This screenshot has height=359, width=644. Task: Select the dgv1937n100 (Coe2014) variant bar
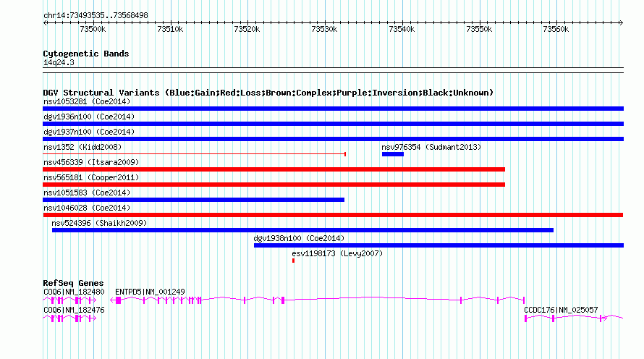coord(333,139)
